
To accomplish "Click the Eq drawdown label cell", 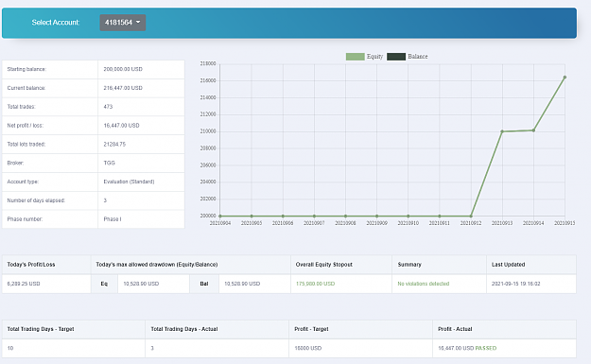I will tap(104, 284).
